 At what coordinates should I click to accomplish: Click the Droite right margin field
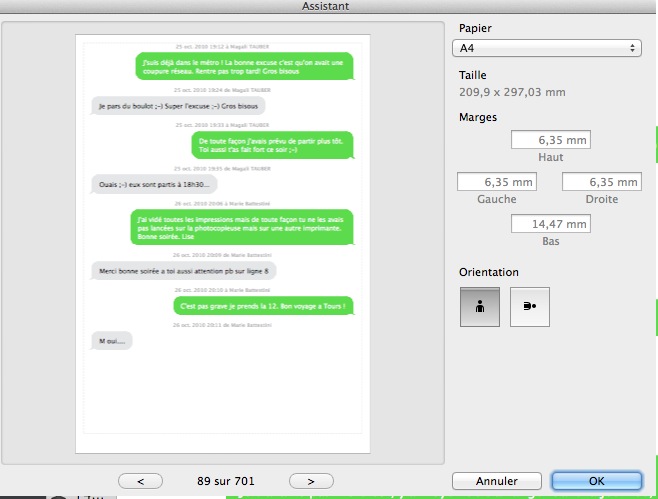tap(600, 182)
